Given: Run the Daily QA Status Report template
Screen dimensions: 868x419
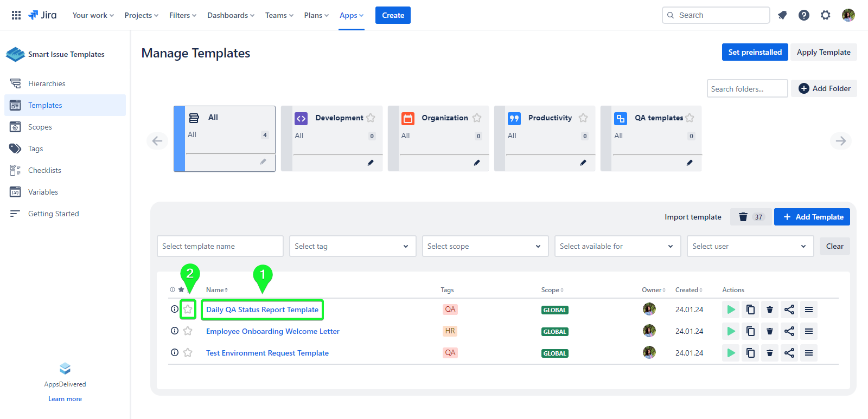Looking at the screenshot, I should pyautogui.click(x=731, y=310).
